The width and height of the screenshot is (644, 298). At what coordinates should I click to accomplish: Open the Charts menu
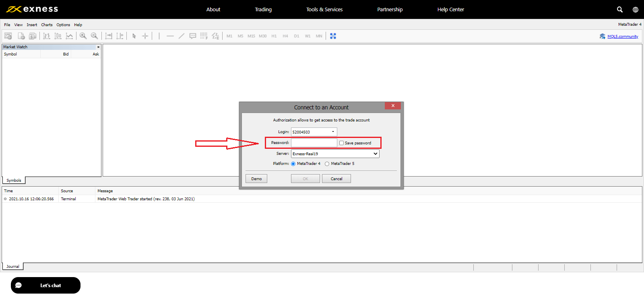point(47,25)
